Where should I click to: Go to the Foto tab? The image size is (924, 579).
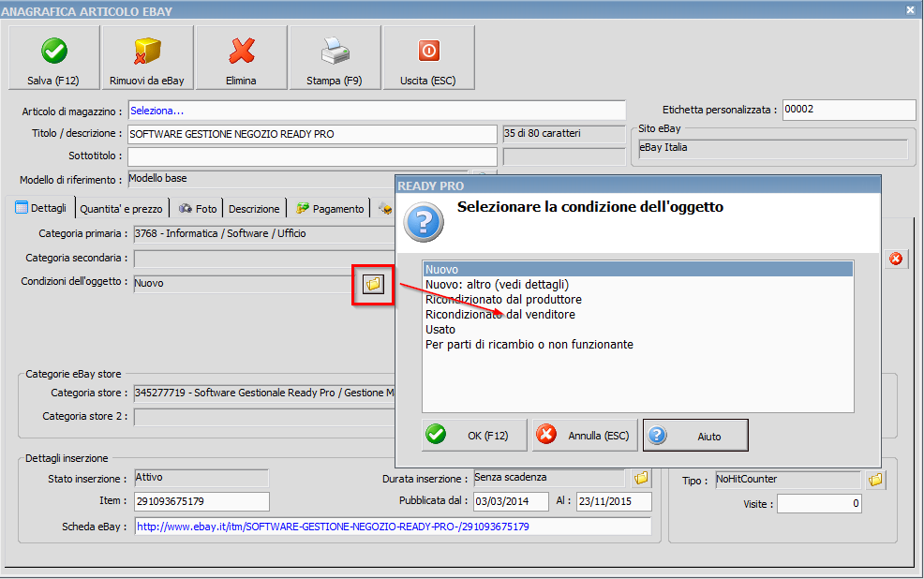click(198, 209)
